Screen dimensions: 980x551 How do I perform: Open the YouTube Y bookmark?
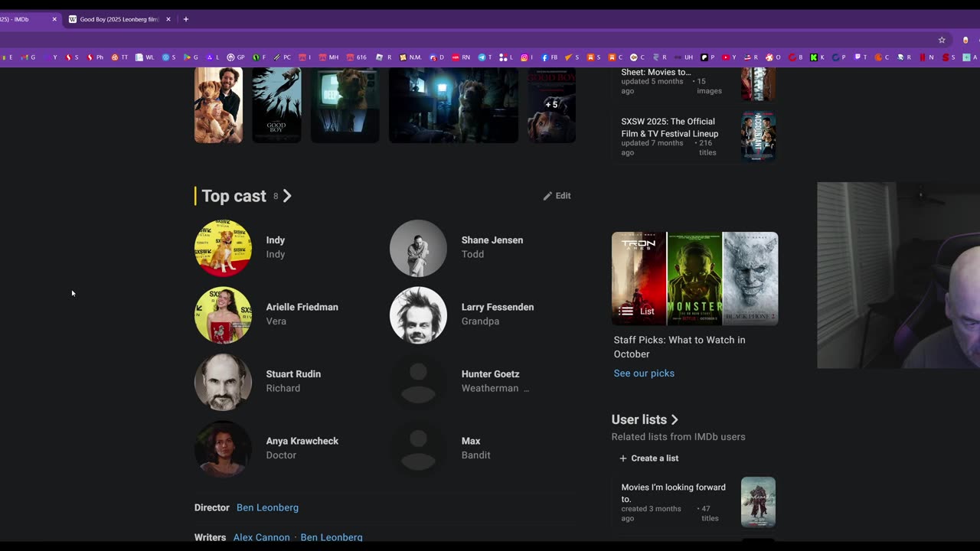pos(730,57)
